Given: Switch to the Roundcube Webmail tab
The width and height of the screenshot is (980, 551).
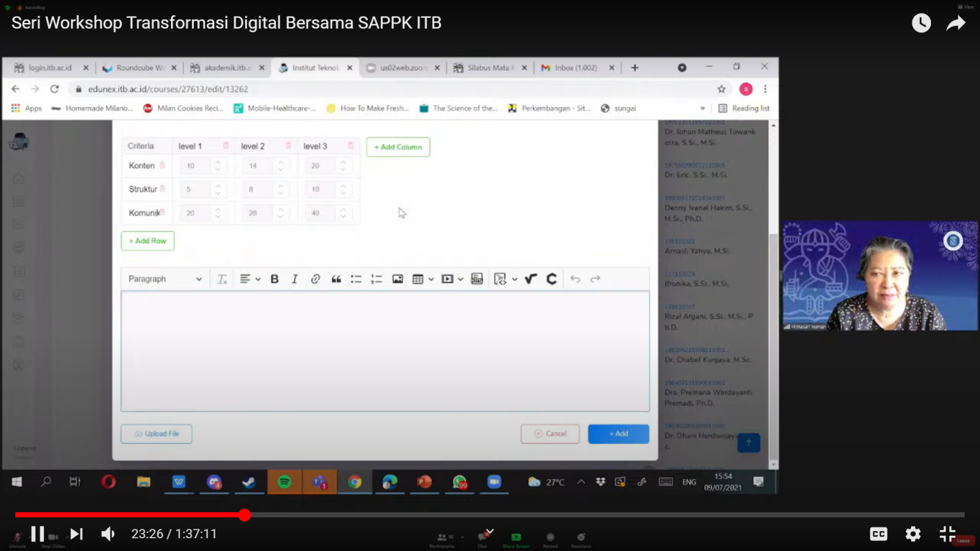Looking at the screenshot, I should pos(140,68).
